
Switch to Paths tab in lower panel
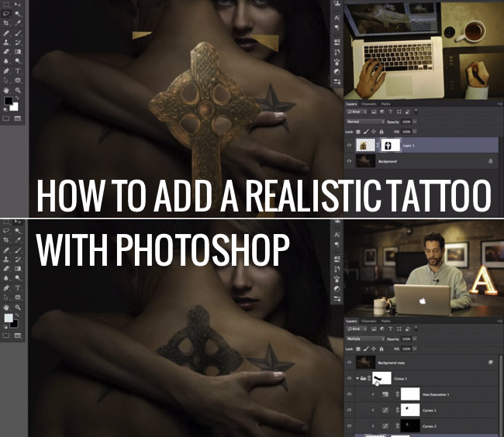(385, 321)
